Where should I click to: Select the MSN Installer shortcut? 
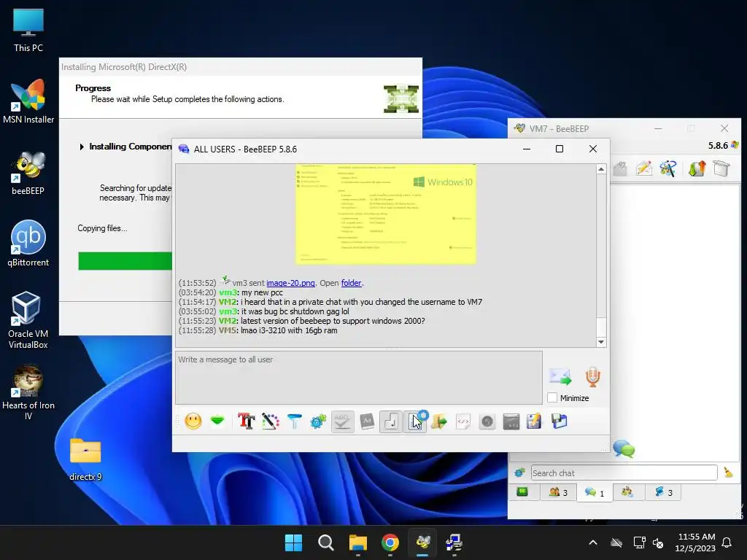pos(28,101)
